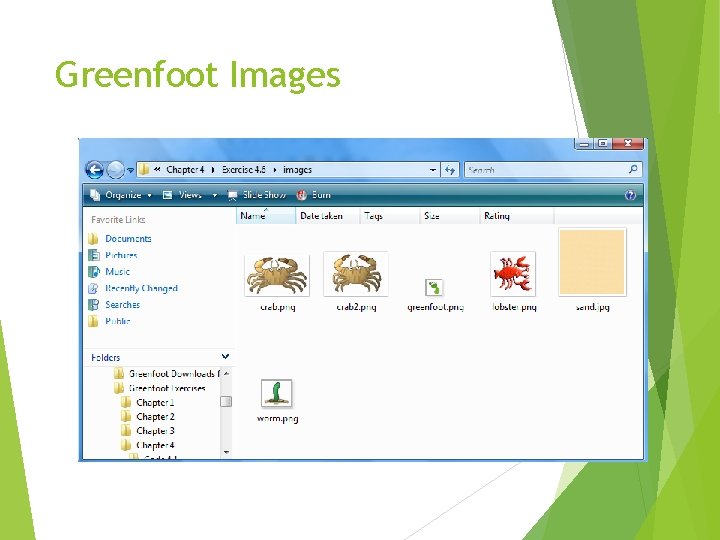Open the address bar history dropdown
The height and width of the screenshot is (540, 720).
(x=433, y=170)
